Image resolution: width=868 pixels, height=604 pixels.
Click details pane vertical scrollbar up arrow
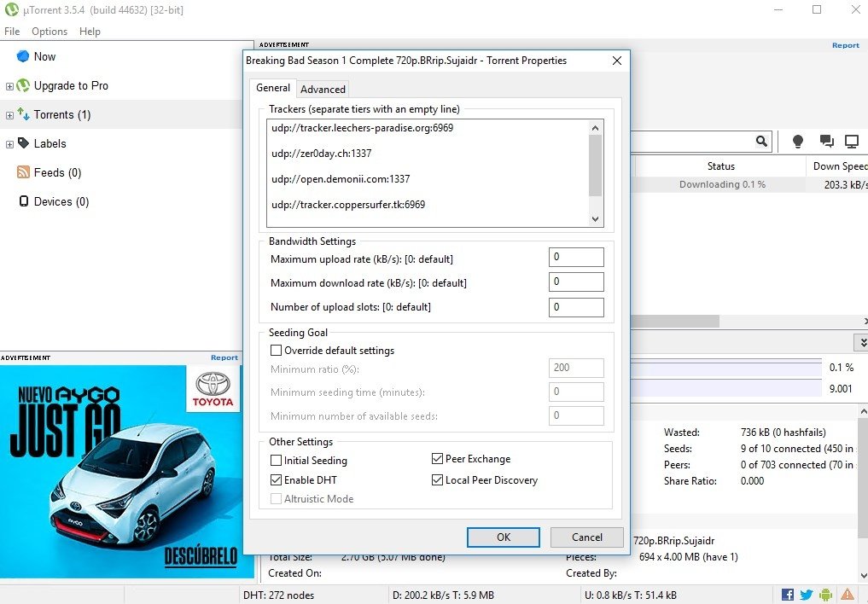[x=863, y=411]
